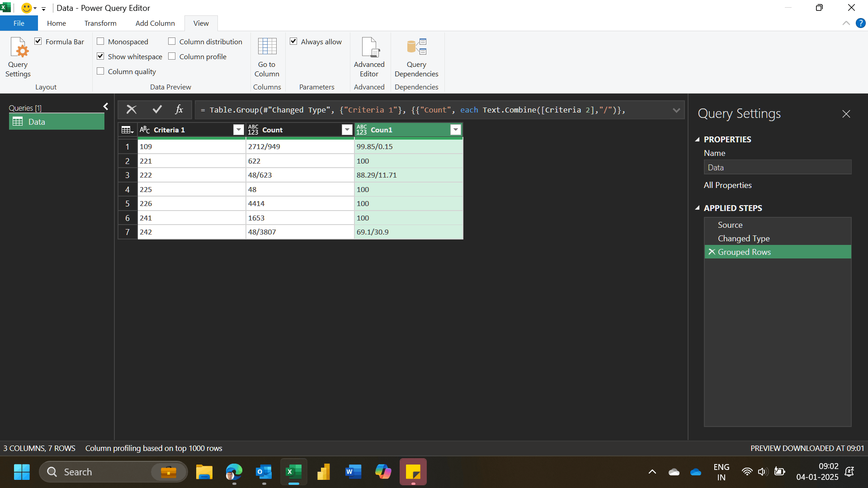
Task: Click the help question mark icon
Action: point(860,23)
